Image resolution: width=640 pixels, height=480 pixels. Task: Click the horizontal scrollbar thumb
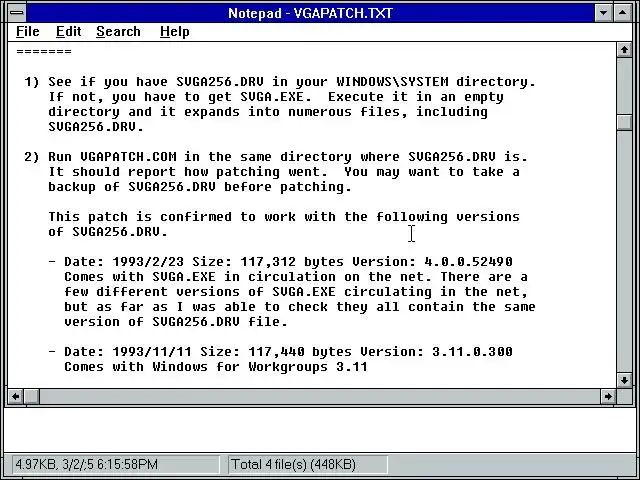pyautogui.click(x=32, y=396)
